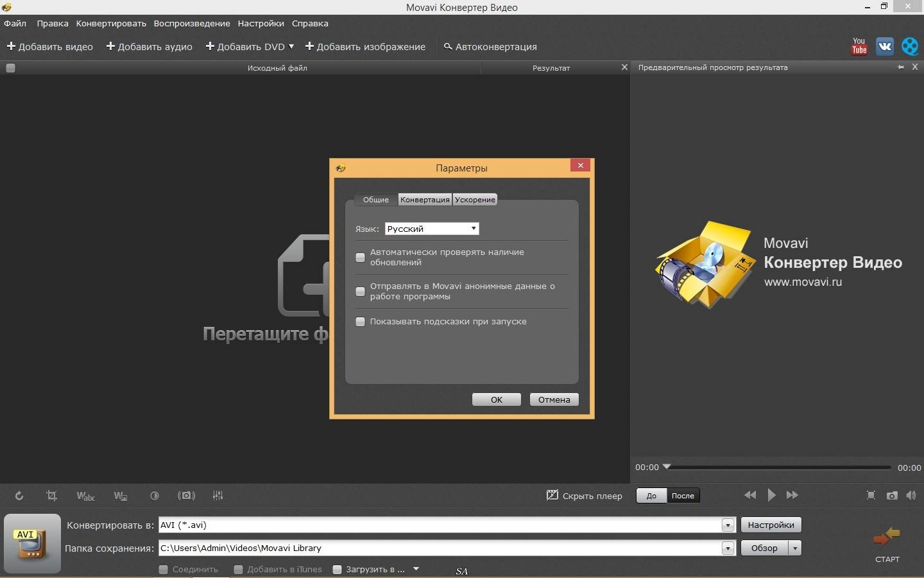Click the volume speaker icon

(x=911, y=495)
